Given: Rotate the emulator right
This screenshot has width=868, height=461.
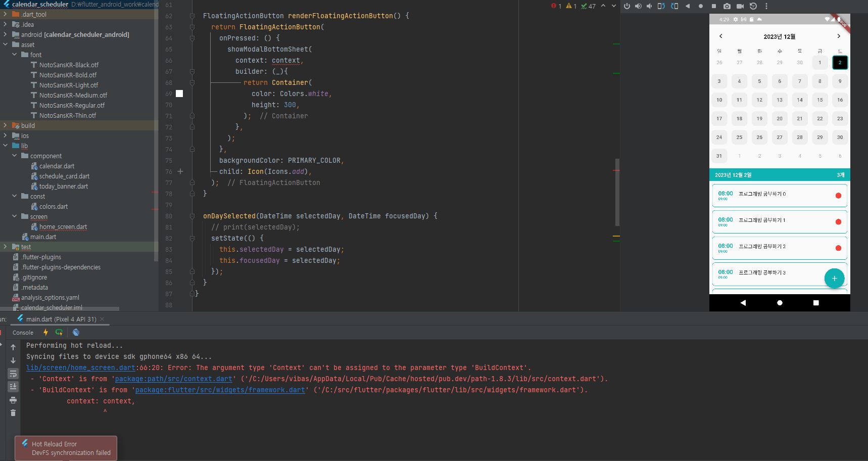Looking at the screenshot, I should [674, 6].
